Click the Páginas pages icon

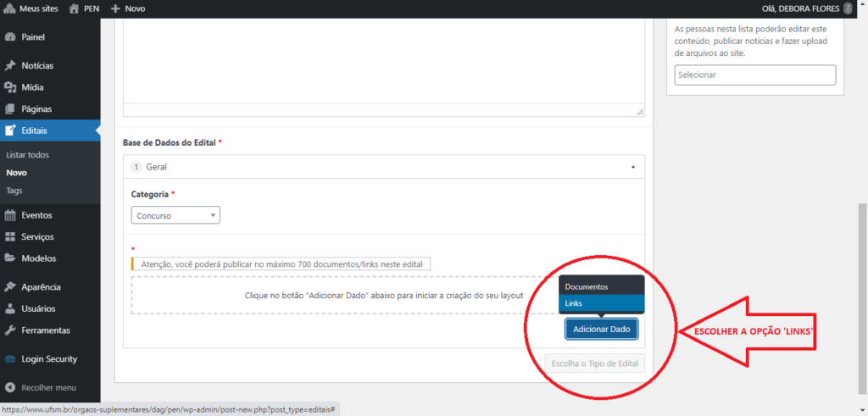coord(10,109)
